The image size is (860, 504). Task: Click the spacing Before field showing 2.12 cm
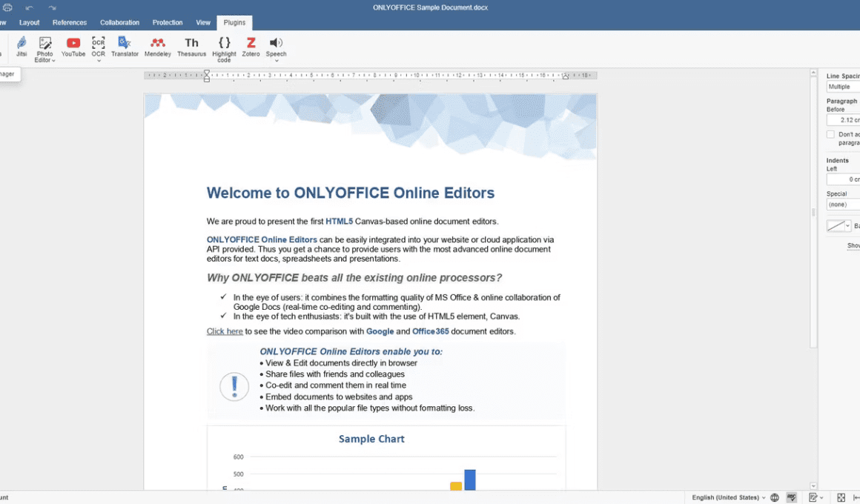[x=843, y=120]
